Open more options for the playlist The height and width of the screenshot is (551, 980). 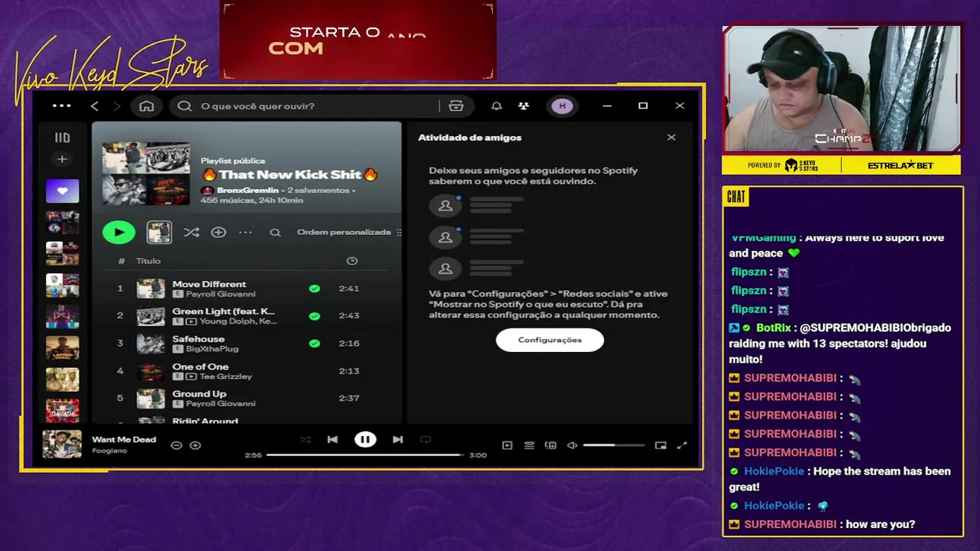click(x=245, y=232)
